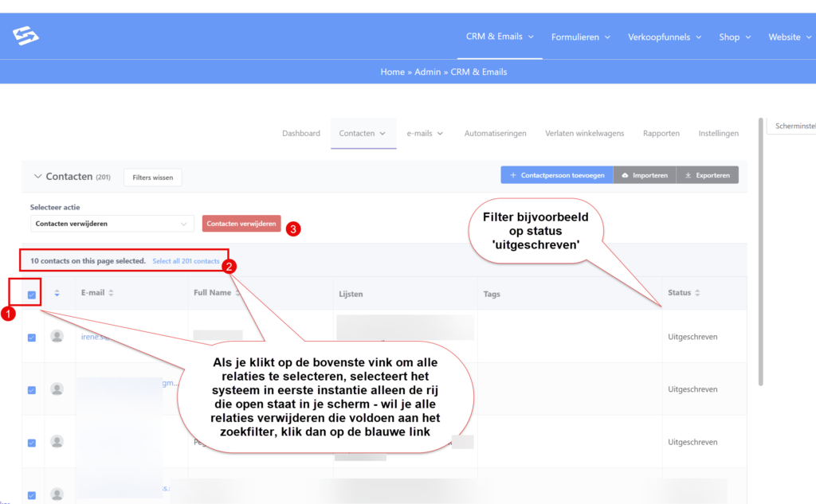Click the Filters wissen button

pos(152,178)
